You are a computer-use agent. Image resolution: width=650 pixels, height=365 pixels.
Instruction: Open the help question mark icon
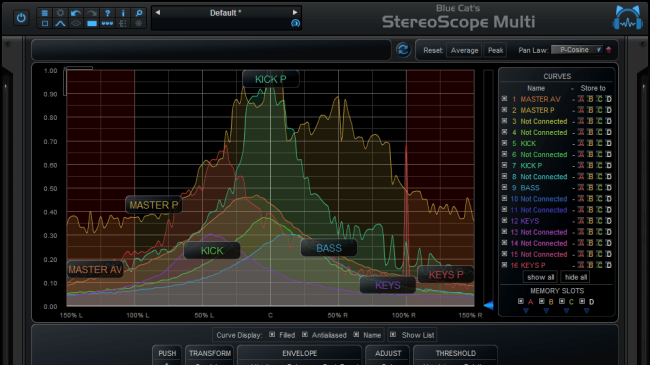click(x=107, y=13)
